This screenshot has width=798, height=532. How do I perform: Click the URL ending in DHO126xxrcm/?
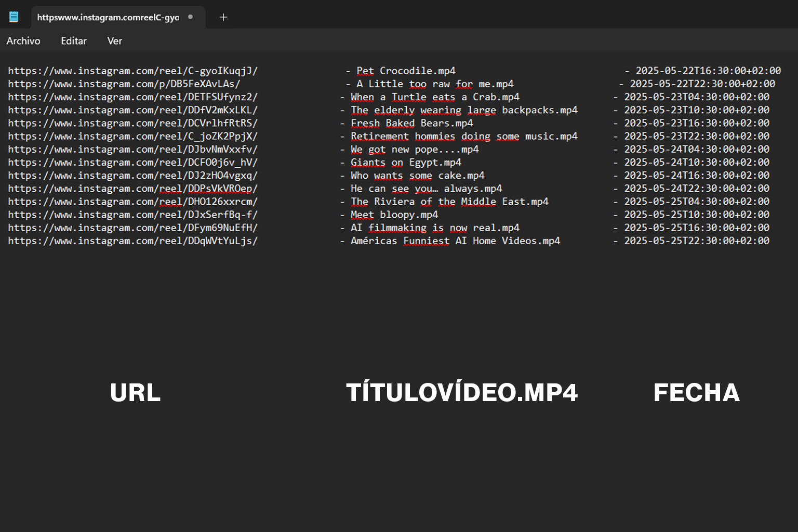coord(133,202)
